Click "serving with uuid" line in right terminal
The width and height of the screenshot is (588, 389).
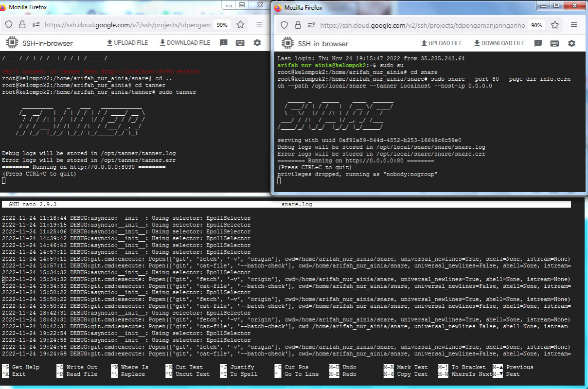(x=369, y=140)
